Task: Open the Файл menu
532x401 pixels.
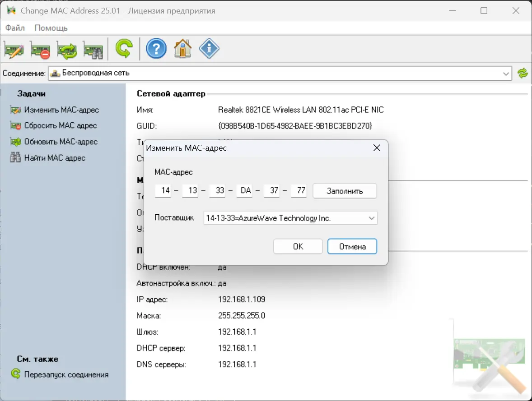Action: (15, 28)
